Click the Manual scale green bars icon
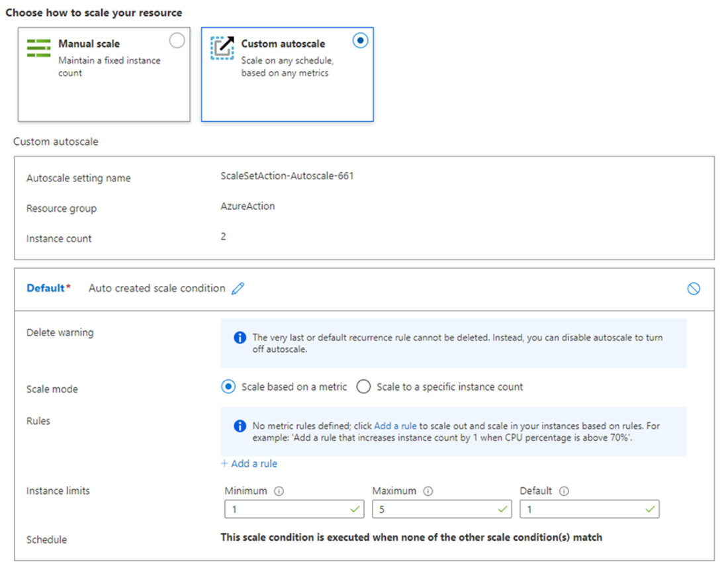The image size is (728, 568). pos(39,48)
